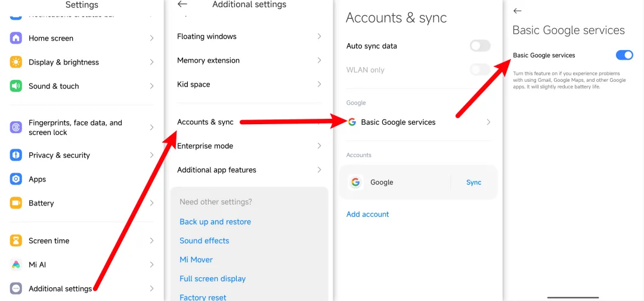Open Privacy & security chevron
The width and height of the screenshot is (644, 301).
tap(151, 155)
